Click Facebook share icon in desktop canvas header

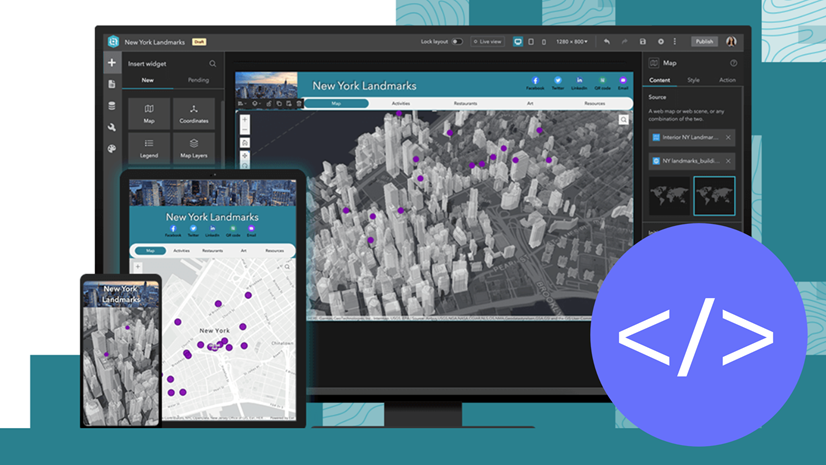point(535,83)
